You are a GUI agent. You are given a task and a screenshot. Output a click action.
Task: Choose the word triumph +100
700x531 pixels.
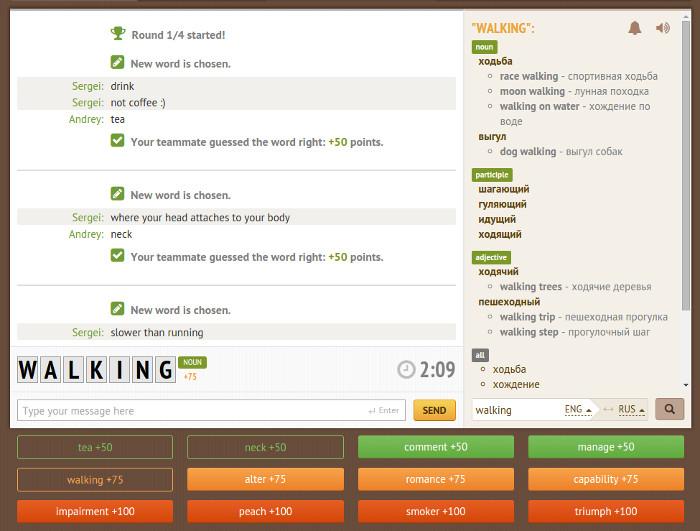click(x=606, y=511)
